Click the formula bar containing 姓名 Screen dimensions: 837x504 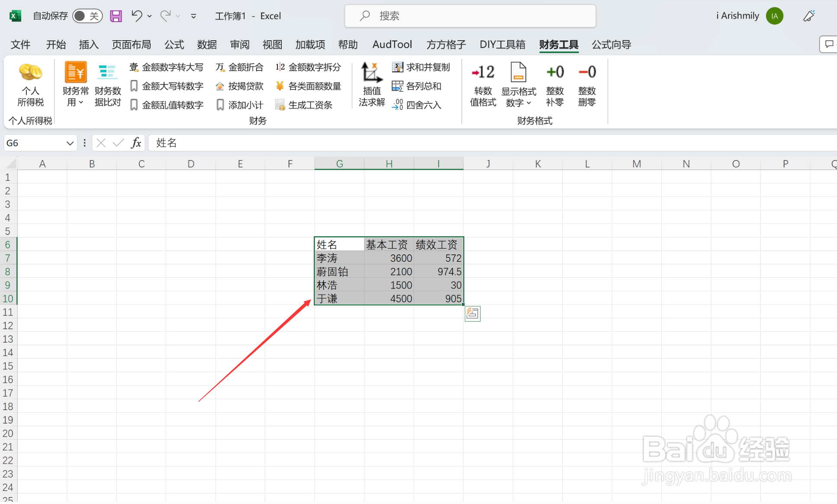(493, 143)
